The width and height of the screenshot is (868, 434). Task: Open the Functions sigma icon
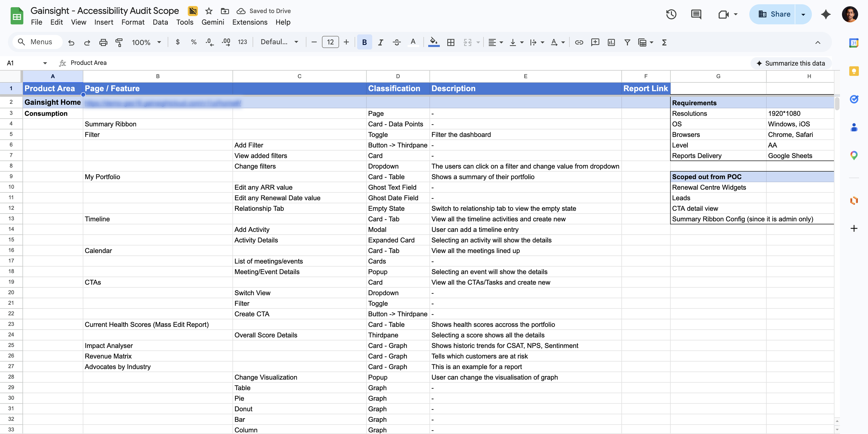tap(664, 42)
